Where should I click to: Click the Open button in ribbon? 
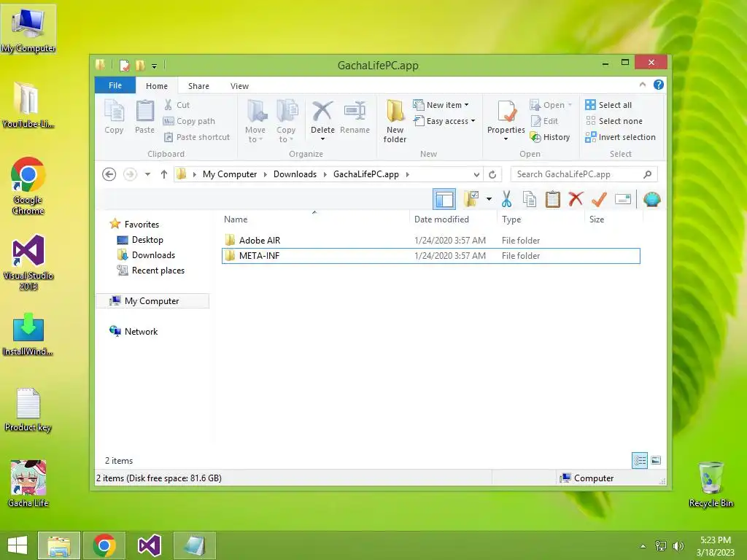(x=550, y=105)
